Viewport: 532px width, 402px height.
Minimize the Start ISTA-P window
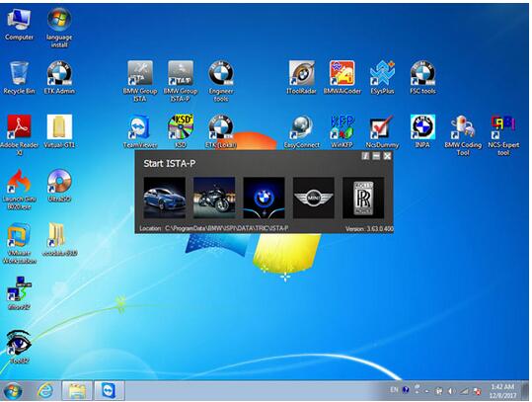pyautogui.click(x=376, y=156)
